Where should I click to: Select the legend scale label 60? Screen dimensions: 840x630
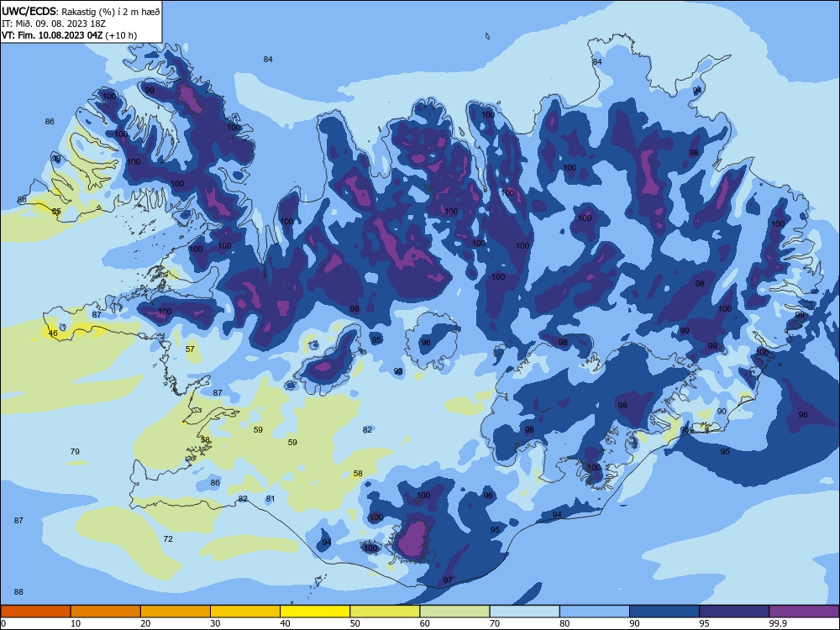(x=425, y=623)
